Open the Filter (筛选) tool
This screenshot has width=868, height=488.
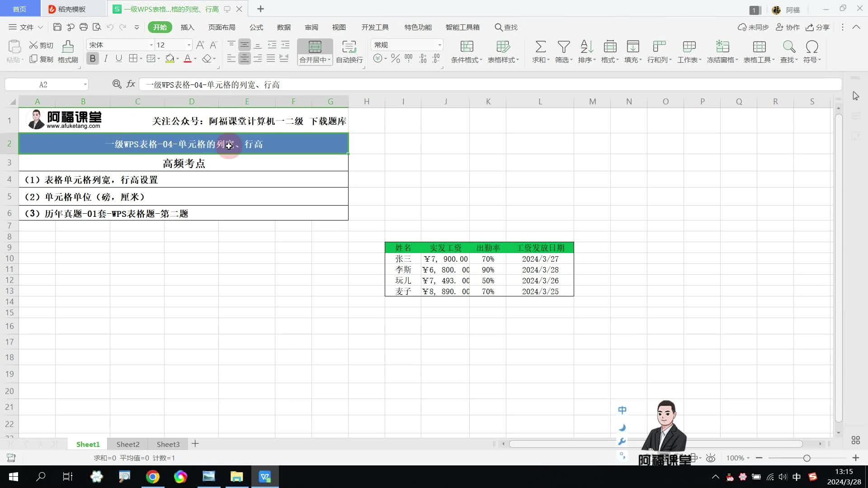pos(563,47)
